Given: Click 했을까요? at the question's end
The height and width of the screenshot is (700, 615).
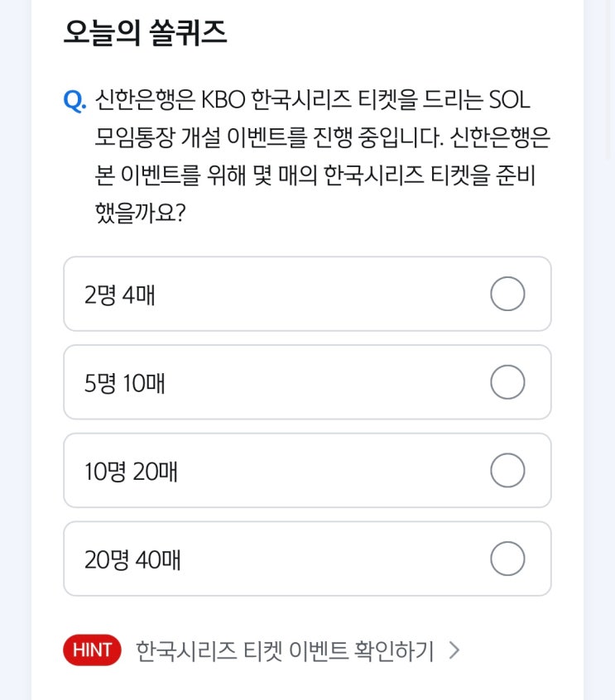Looking at the screenshot, I should 140,213.
